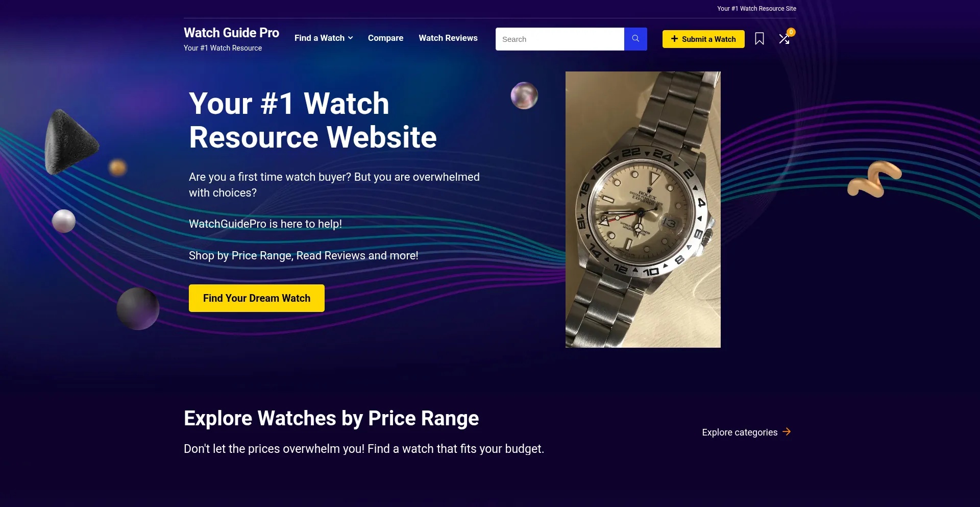Click the Rolex Explorer watch photo
This screenshot has height=507, width=980.
pos(643,209)
